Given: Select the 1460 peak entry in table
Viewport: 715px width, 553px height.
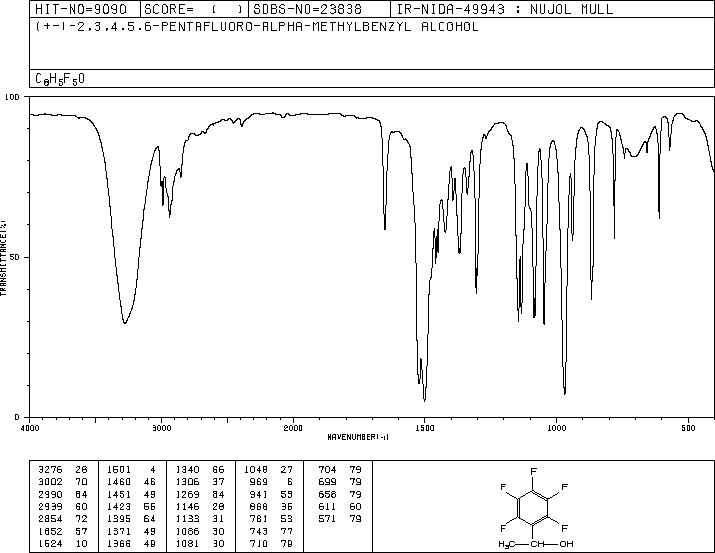Looking at the screenshot, I should [131, 482].
